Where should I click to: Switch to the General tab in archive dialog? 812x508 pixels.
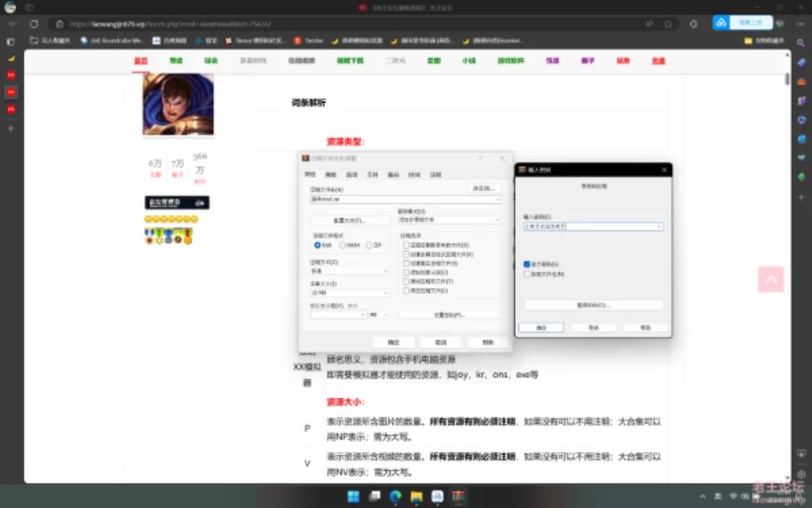tap(310, 174)
